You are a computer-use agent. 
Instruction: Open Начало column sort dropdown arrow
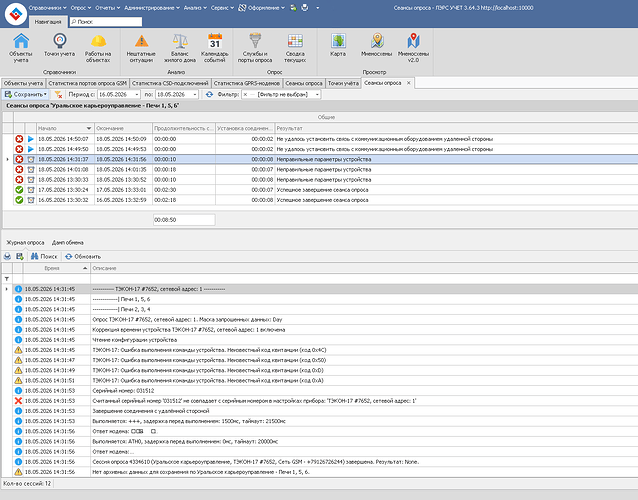click(89, 128)
